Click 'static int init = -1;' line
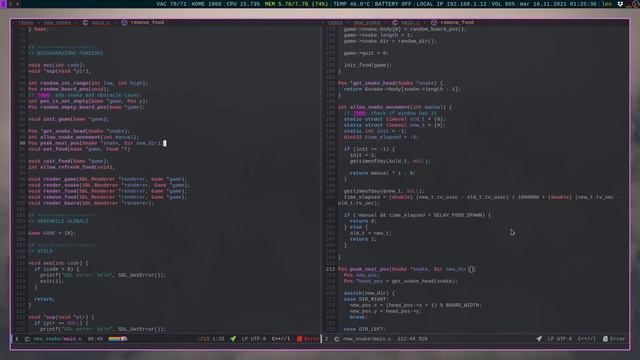The image size is (640, 360). tap(375, 131)
